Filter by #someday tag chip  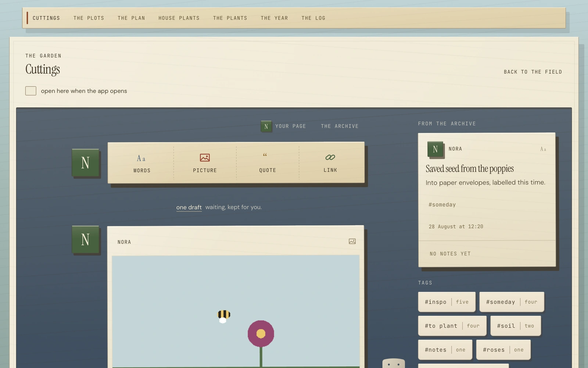512,302
